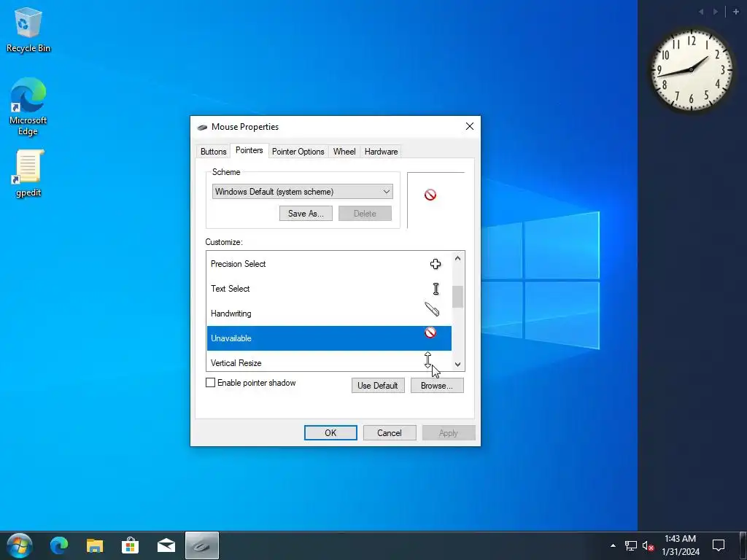This screenshot has height=560, width=747.
Task: Open the Hardware tab
Action: tap(381, 152)
